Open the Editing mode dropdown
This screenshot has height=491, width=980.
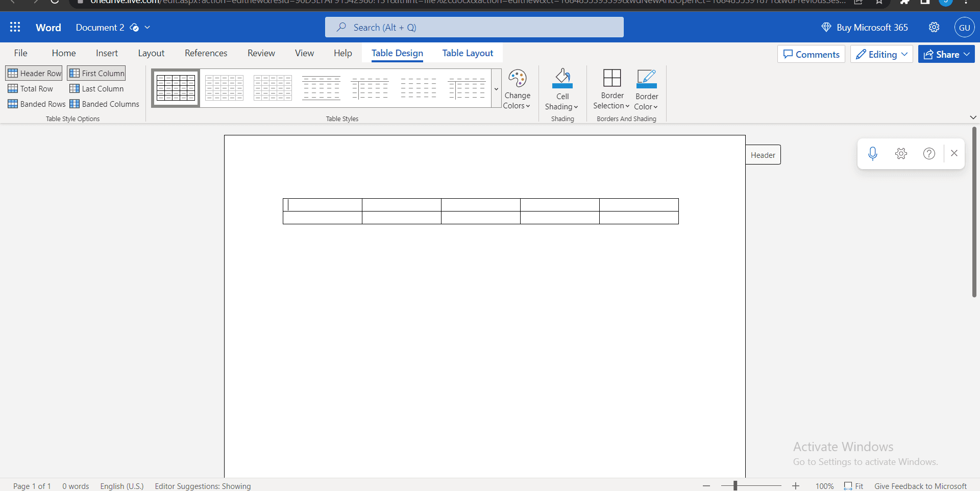click(881, 54)
